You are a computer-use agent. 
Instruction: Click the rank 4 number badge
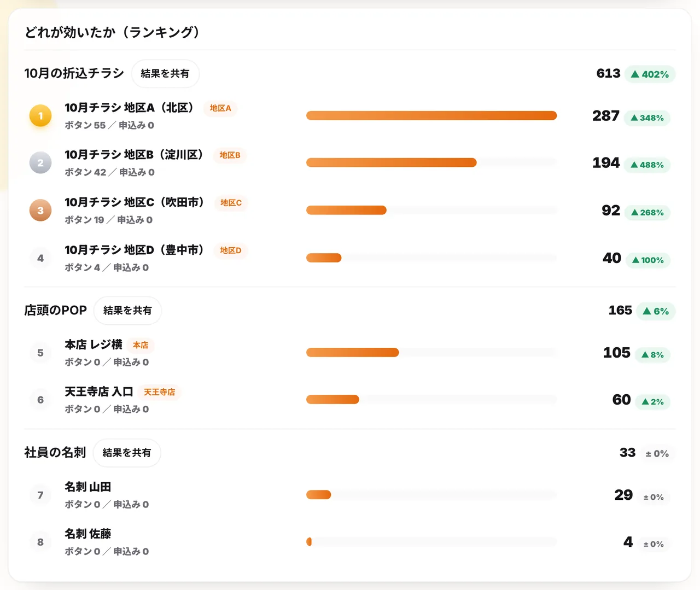tap(40, 258)
